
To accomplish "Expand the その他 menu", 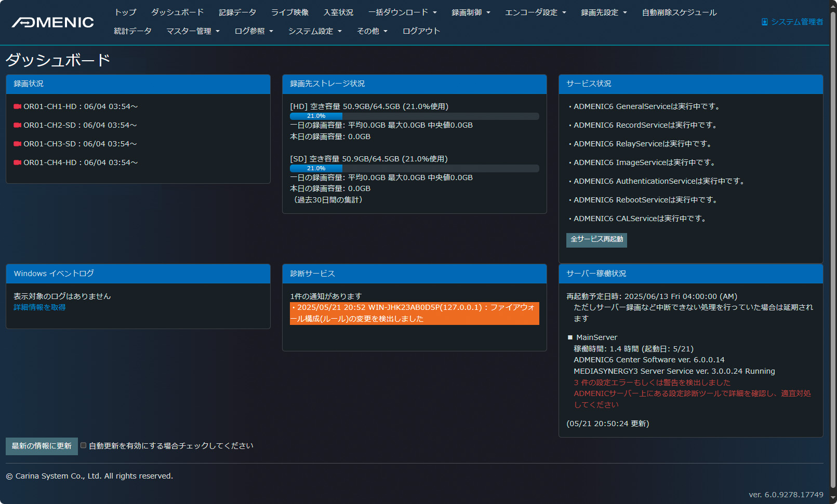I will click(372, 31).
